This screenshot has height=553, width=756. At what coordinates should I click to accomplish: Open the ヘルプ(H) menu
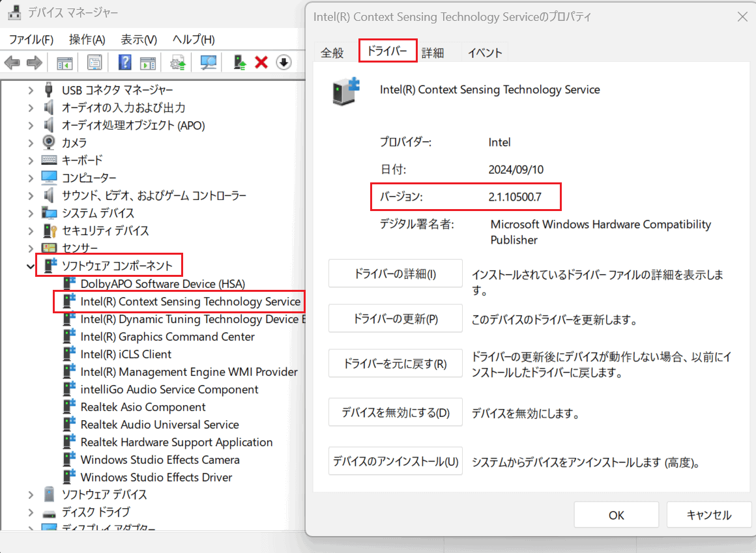pyautogui.click(x=194, y=40)
